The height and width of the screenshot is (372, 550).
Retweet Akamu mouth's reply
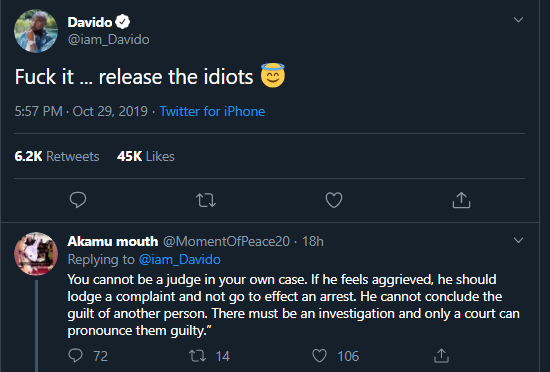point(197,356)
